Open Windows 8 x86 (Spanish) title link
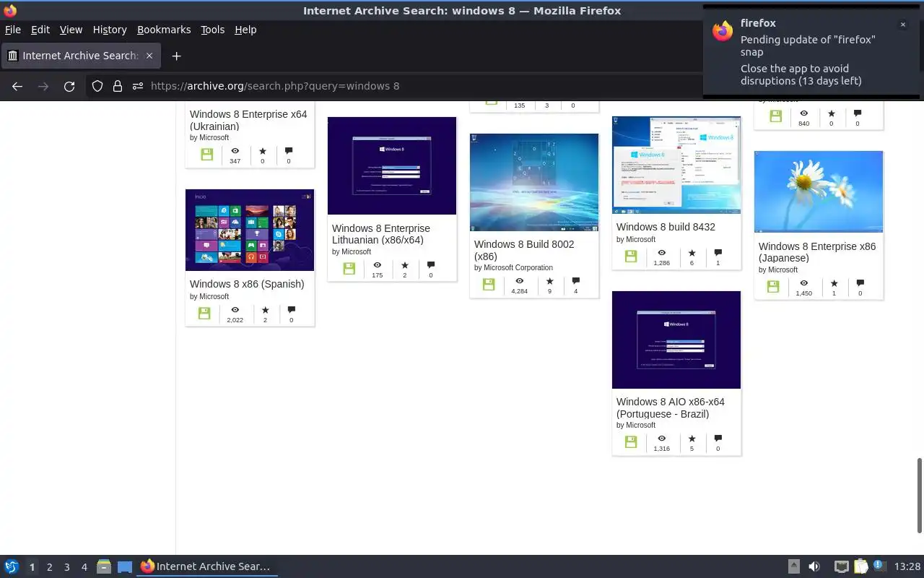Viewport: 924px width, 578px height. pos(247,284)
